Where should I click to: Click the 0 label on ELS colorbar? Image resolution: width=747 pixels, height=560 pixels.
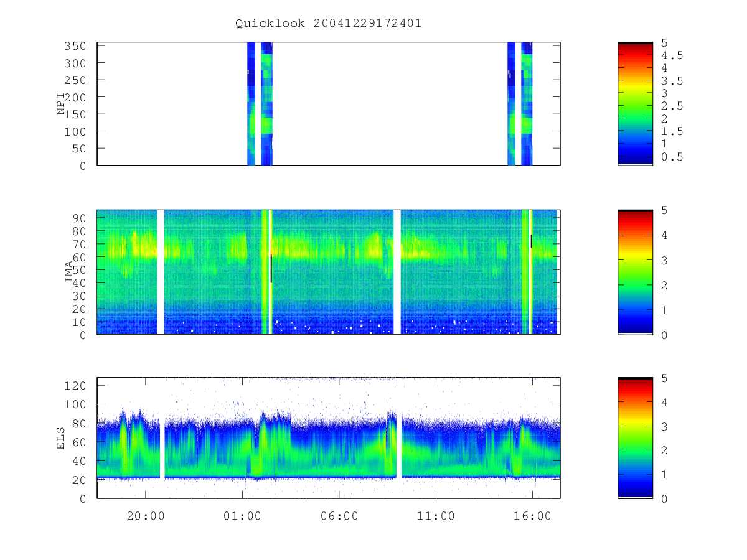click(664, 498)
